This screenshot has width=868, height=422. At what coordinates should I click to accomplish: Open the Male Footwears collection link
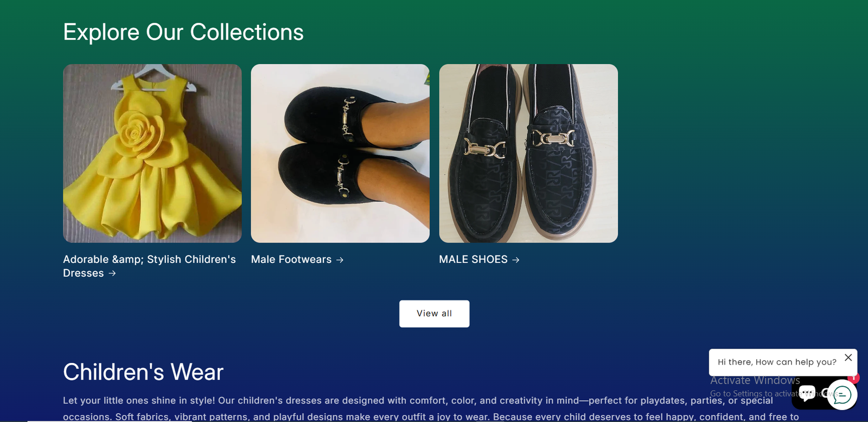pyautogui.click(x=291, y=260)
